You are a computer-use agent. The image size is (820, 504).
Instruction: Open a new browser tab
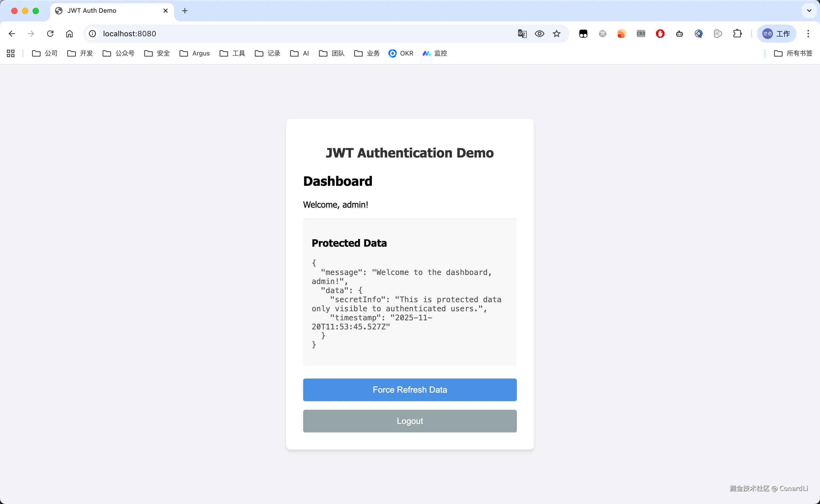pos(185,11)
